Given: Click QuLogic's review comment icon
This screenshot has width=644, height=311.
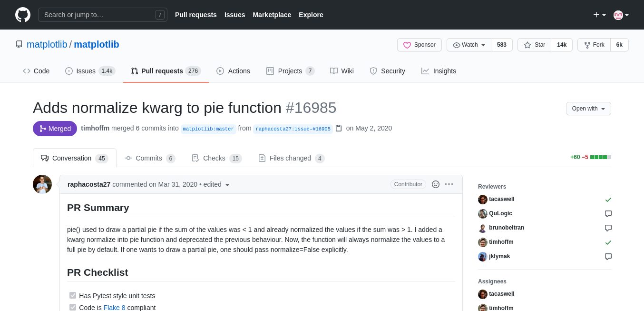Looking at the screenshot, I should [608, 214].
